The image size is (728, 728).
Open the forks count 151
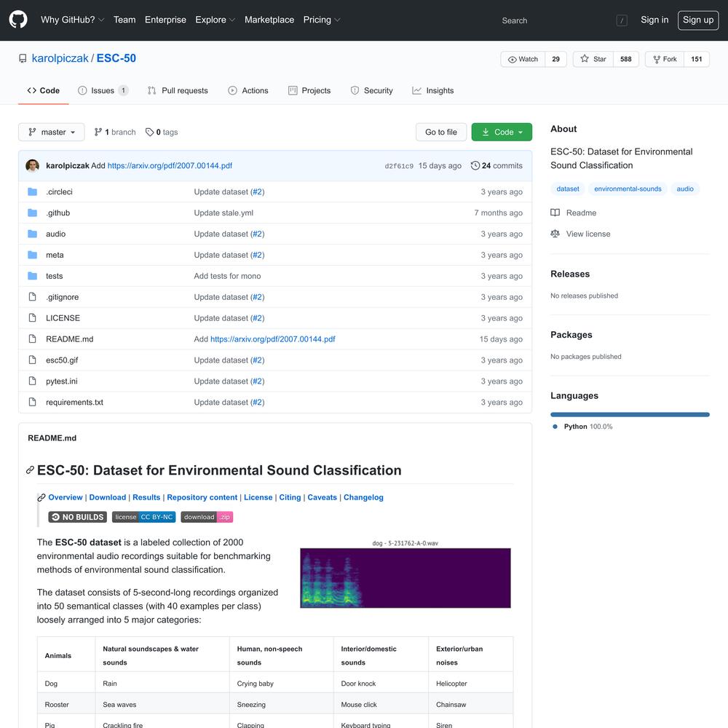pyautogui.click(x=697, y=60)
